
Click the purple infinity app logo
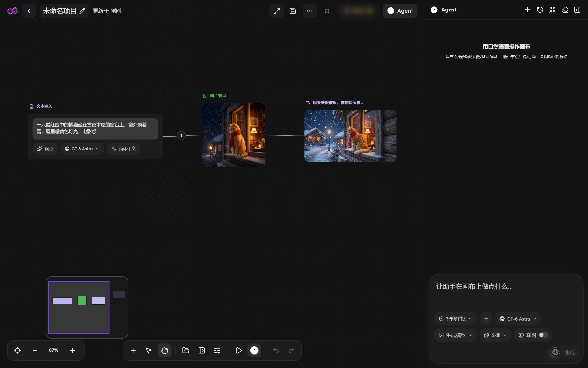click(x=12, y=11)
